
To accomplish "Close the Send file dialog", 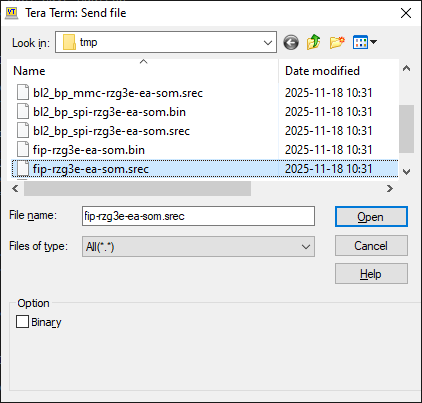I will 406,13.
